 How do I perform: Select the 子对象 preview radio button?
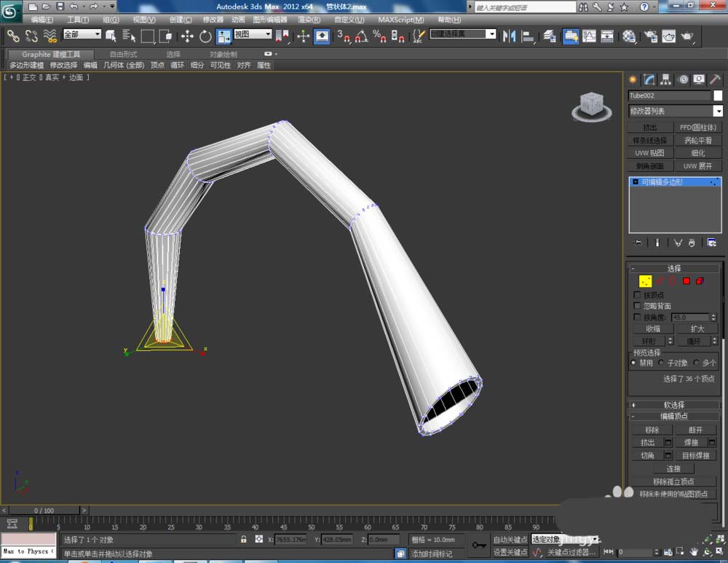[661, 363]
